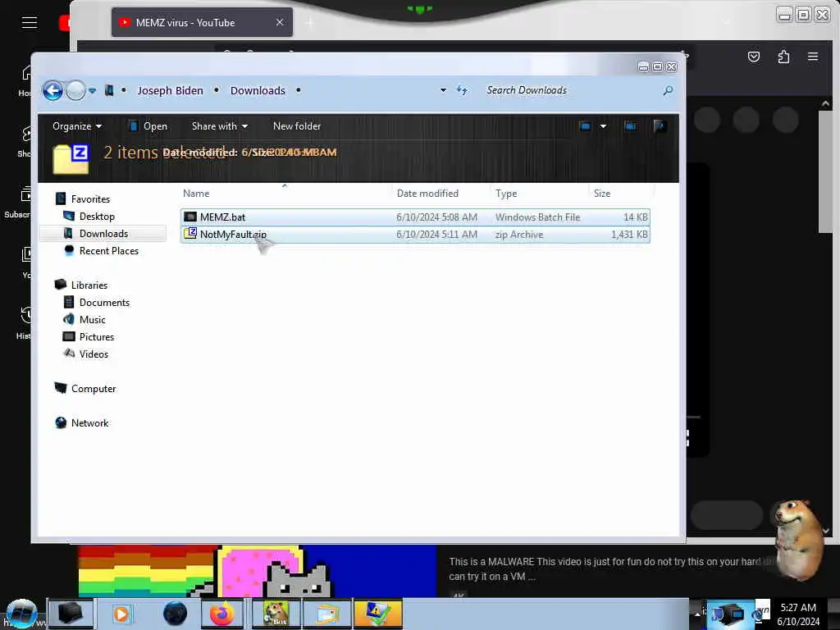Click the Network globe icon

(61, 422)
